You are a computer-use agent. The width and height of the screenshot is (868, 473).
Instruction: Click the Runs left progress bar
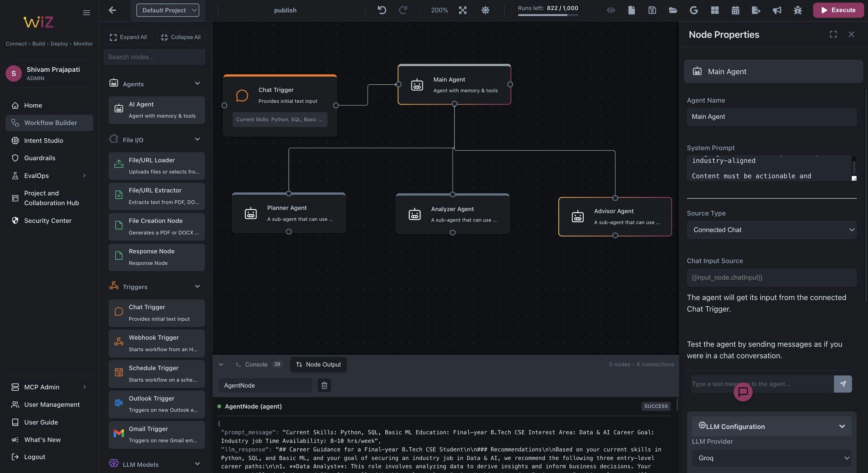(x=548, y=15)
